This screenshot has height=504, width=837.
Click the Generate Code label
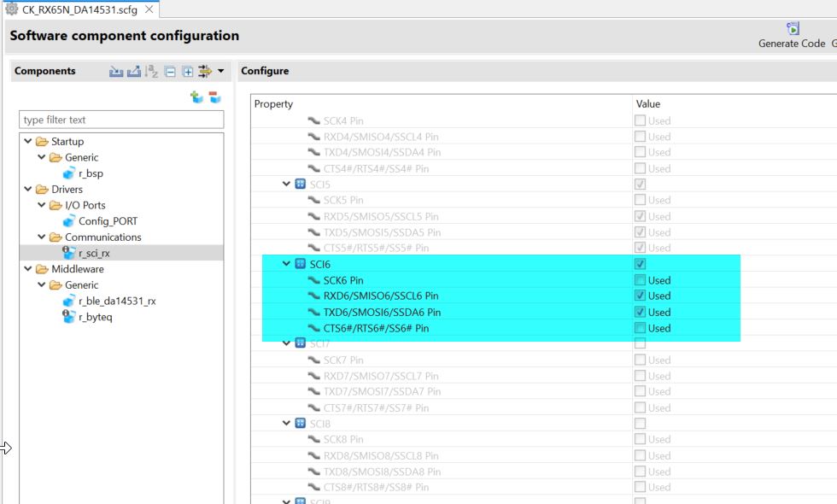click(x=792, y=44)
